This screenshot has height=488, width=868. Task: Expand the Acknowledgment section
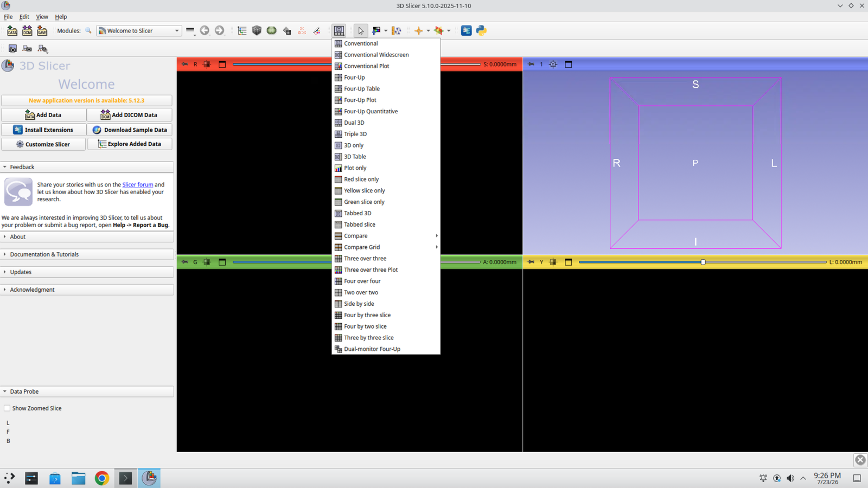click(x=87, y=290)
